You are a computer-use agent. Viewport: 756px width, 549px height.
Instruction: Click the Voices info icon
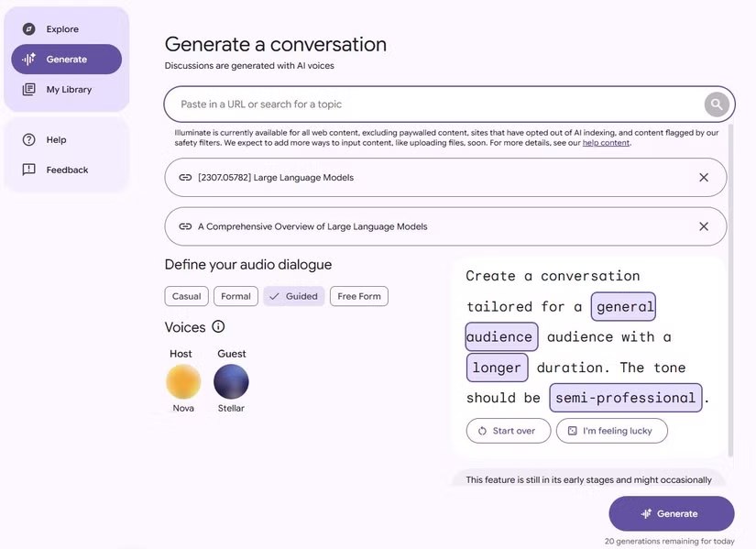click(218, 326)
